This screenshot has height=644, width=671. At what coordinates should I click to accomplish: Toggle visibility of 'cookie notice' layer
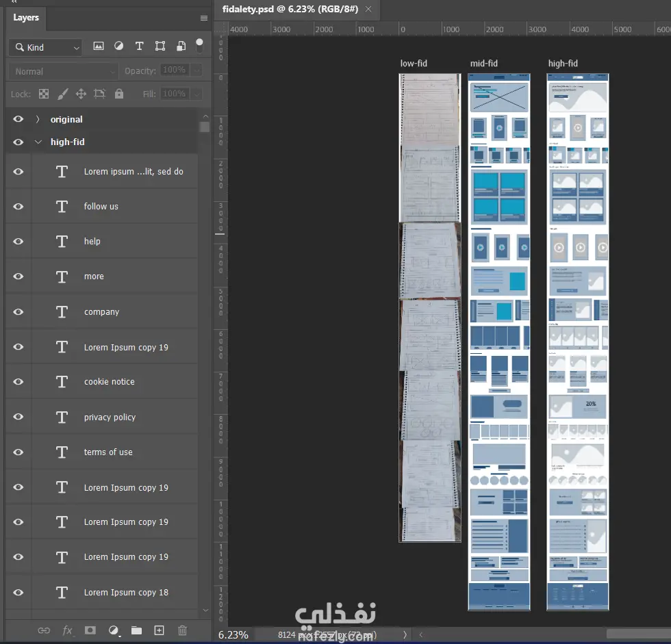coord(18,382)
